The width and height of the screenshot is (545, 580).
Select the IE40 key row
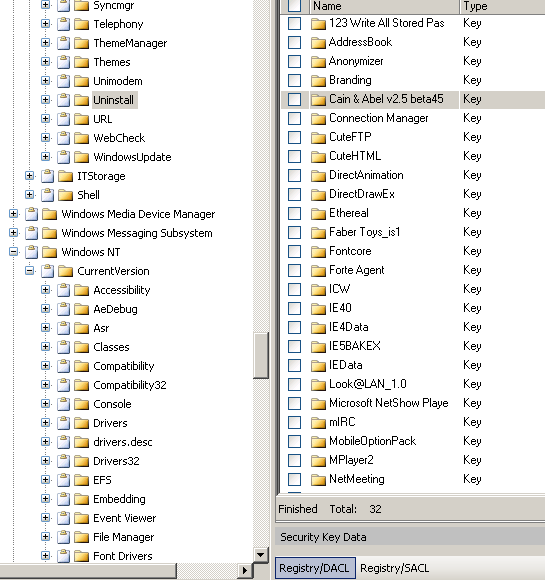pos(413,308)
